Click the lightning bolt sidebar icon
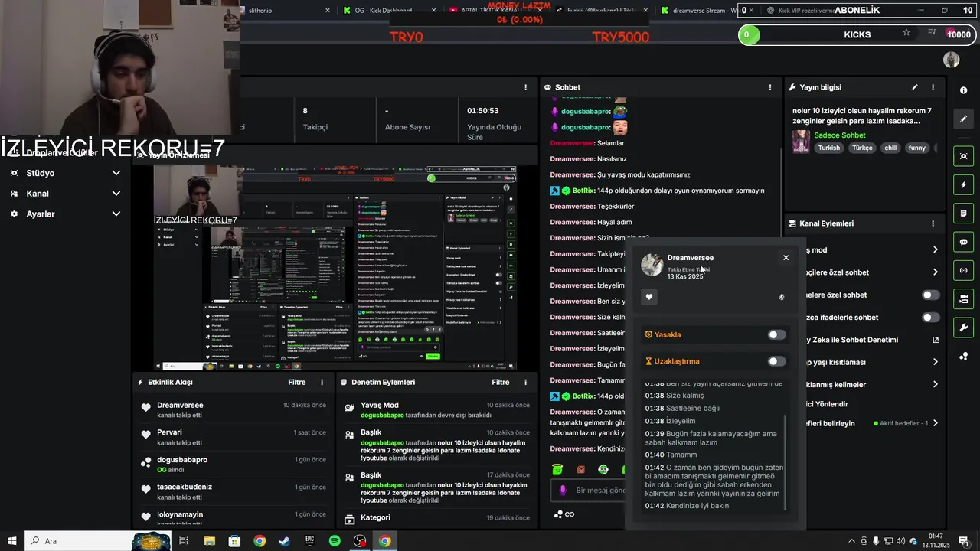Viewport: 980px width, 551px height. (x=963, y=185)
